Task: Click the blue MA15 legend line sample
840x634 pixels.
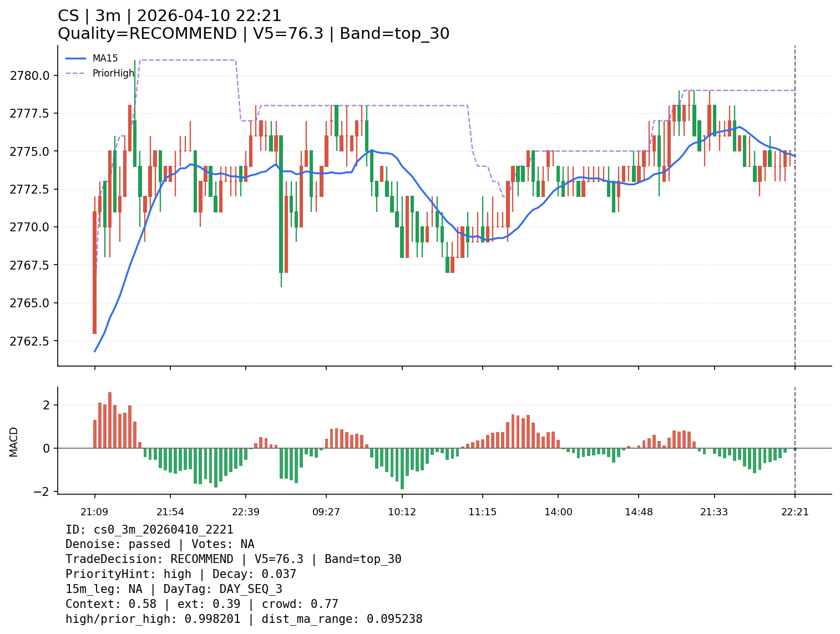Action: [x=76, y=58]
